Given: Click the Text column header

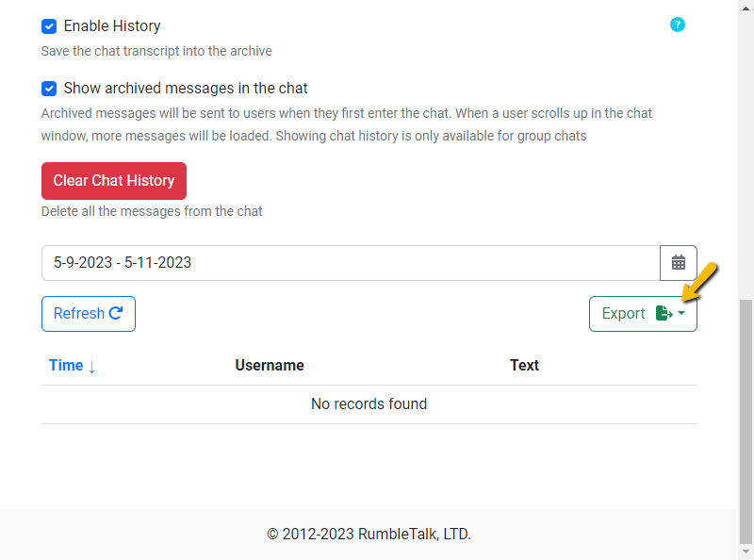Looking at the screenshot, I should (524, 365).
